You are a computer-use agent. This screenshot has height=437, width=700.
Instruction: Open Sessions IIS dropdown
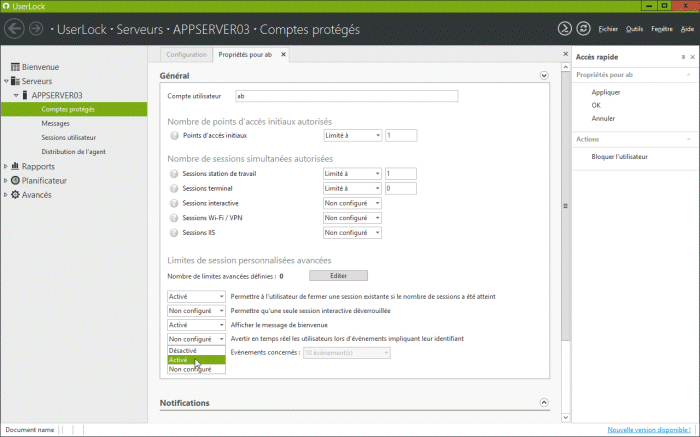click(x=352, y=233)
